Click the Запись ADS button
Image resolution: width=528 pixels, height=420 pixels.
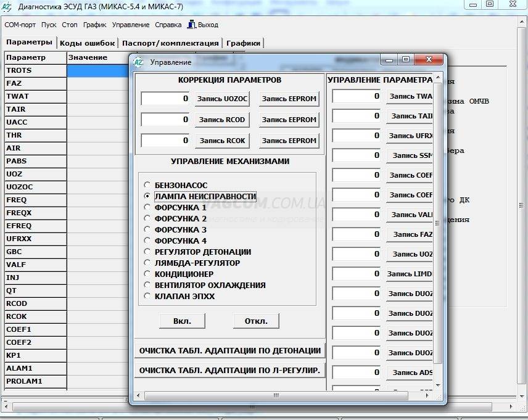[410, 373]
